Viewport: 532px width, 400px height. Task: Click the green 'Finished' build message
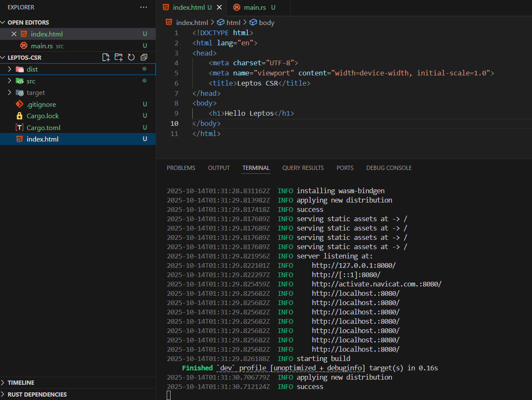[197, 368]
